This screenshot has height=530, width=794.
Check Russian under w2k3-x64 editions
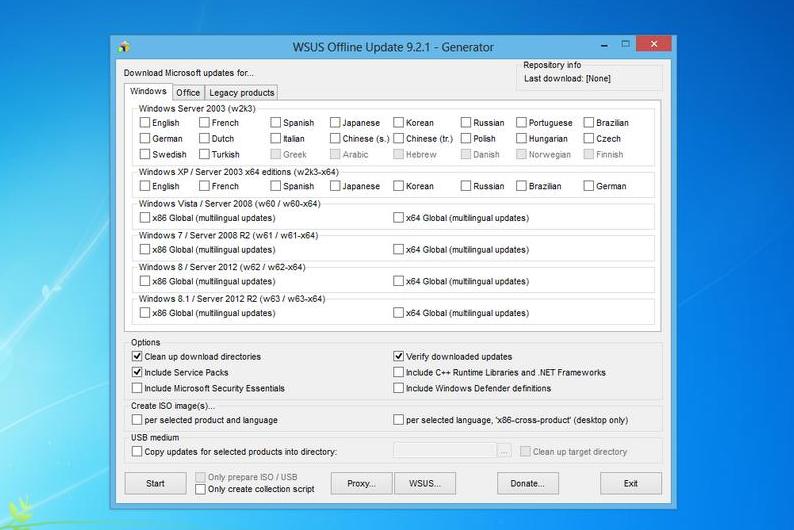466,186
